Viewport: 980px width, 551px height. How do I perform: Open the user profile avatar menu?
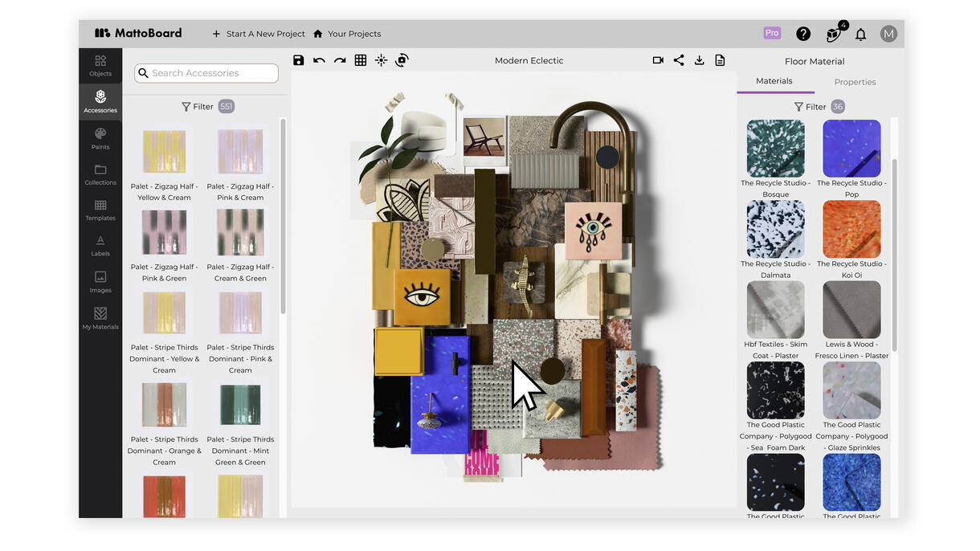[x=888, y=34]
